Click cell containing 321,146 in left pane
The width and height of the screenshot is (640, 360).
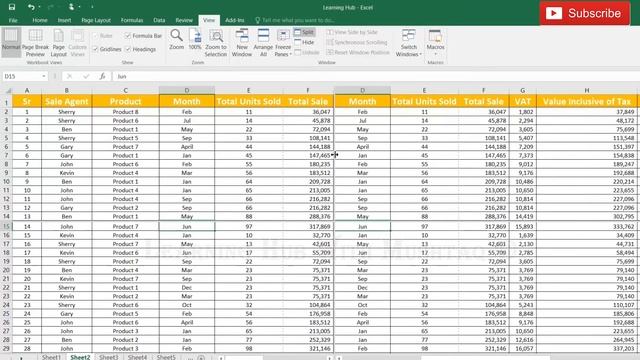pos(308,349)
